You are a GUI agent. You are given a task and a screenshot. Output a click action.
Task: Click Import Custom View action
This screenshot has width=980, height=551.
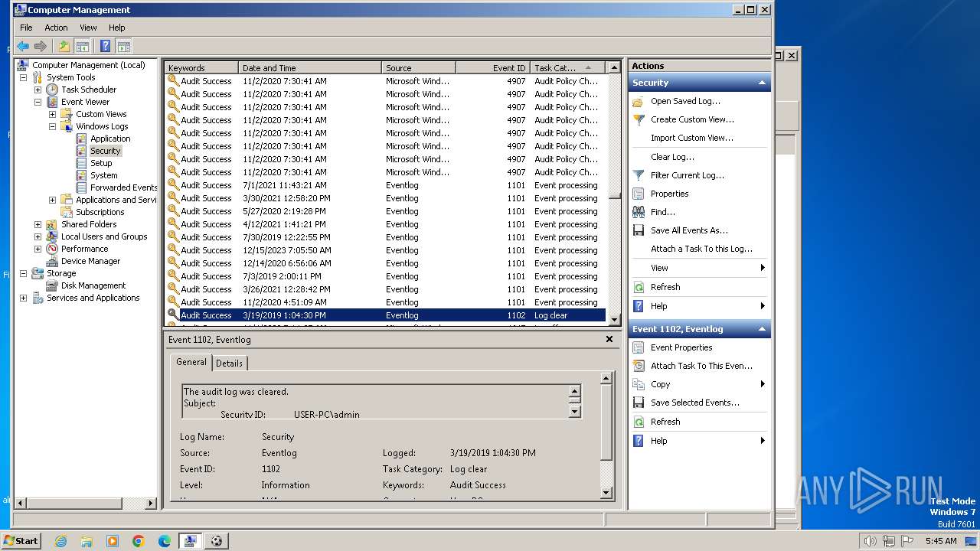pyautogui.click(x=692, y=138)
